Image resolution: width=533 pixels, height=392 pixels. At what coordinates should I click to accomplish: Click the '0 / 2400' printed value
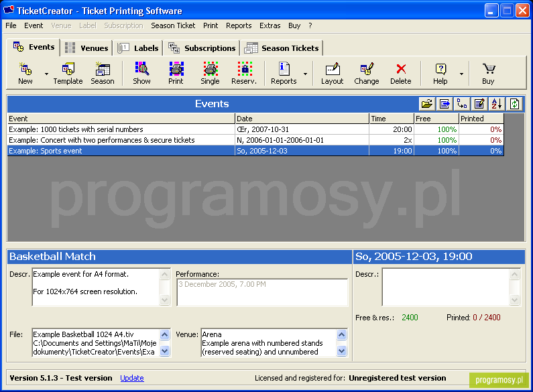pos(487,318)
